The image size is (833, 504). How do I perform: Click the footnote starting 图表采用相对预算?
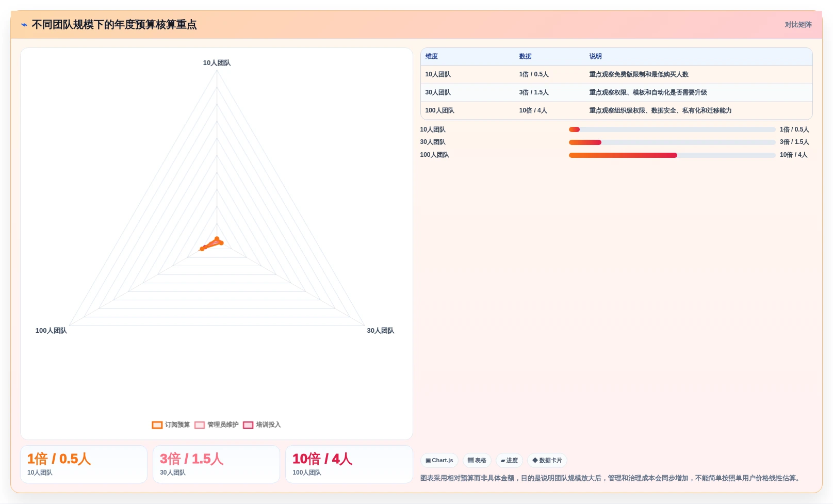click(x=611, y=478)
